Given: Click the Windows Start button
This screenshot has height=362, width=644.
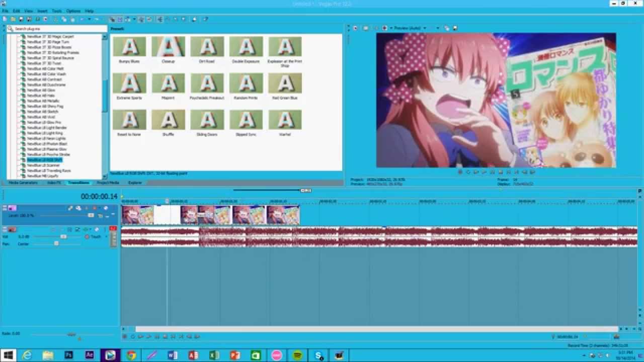Looking at the screenshot, I should point(8,355).
